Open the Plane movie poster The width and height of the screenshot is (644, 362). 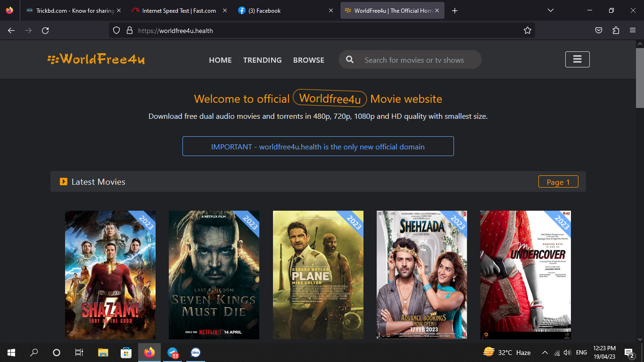point(318,275)
